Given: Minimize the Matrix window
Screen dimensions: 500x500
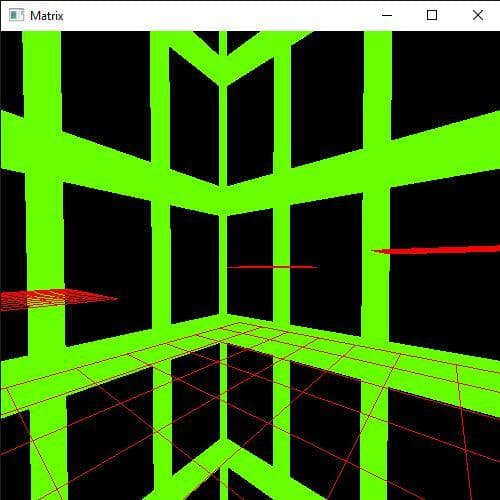Looking at the screenshot, I should click(x=387, y=15).
